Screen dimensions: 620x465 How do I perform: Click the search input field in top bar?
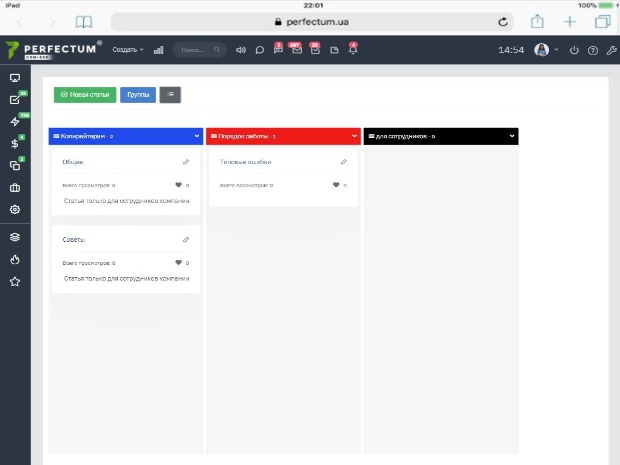(x=195, y=49)
